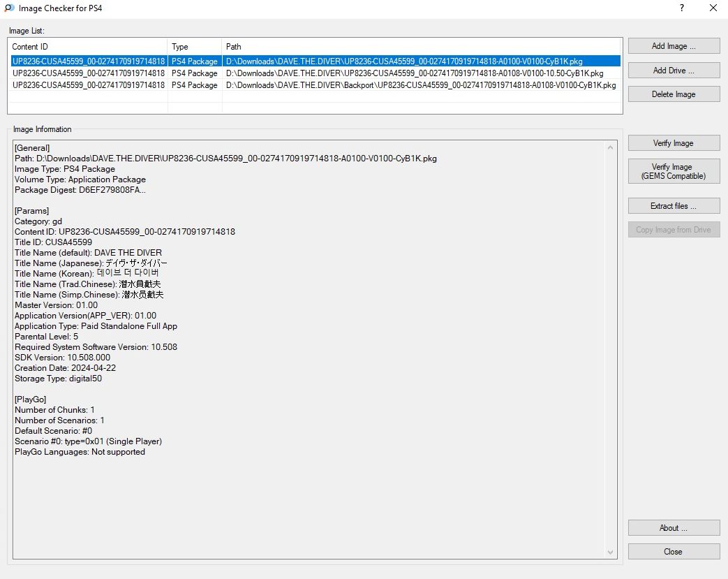Delete the selected image
The width and height of the screenshot is (728, 579).
(674, 94)
